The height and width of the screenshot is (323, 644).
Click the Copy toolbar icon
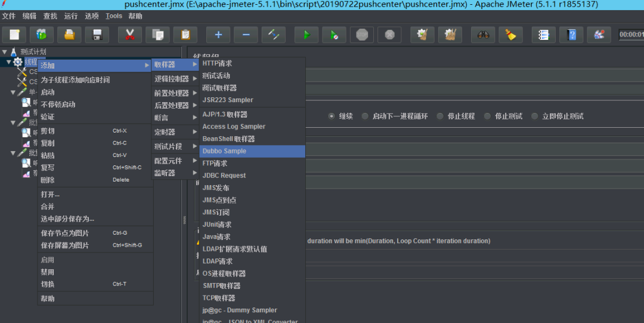157,35
